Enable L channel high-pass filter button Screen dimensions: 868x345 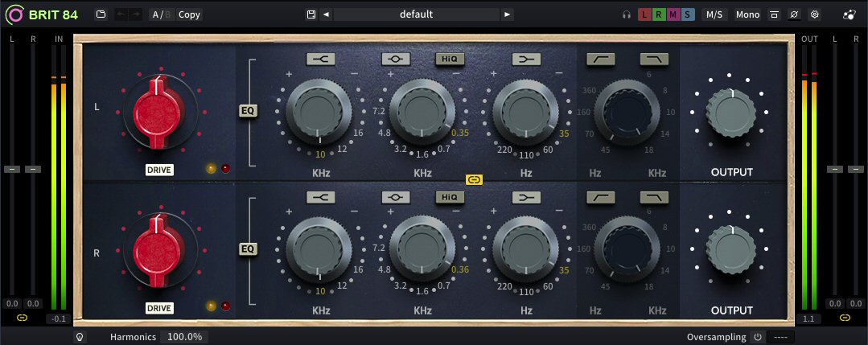(601, 60)
